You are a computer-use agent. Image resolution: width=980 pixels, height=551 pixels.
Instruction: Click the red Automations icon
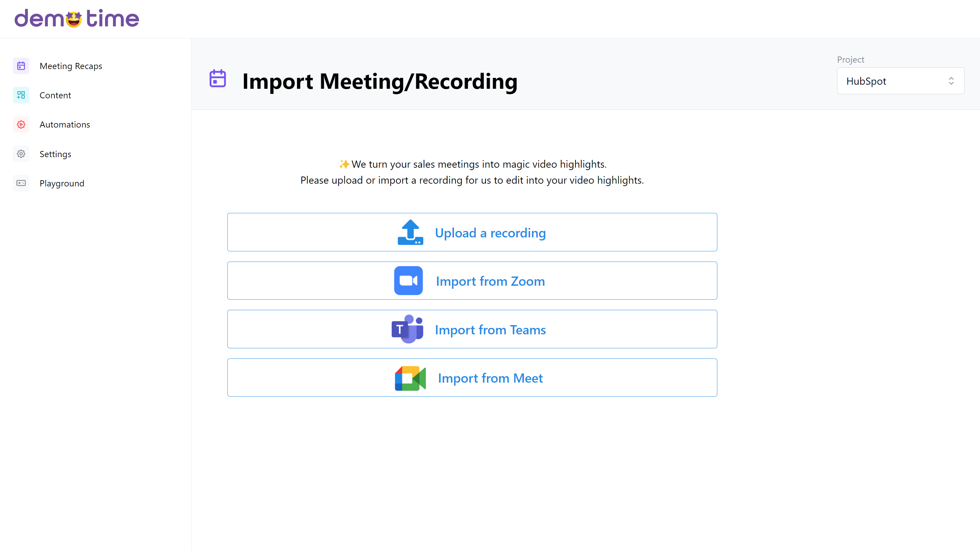pyautogui.click(x=21, y=124)
